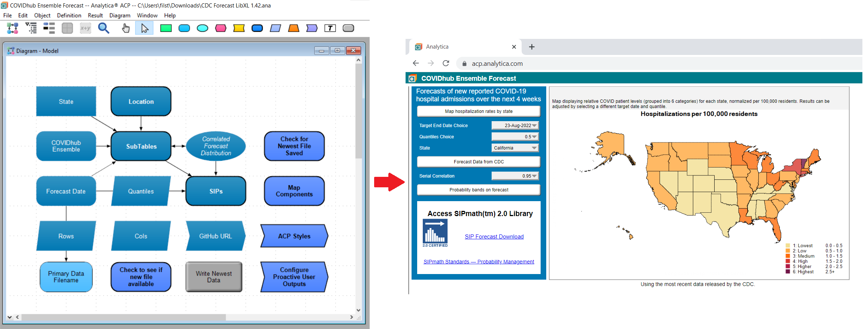Click diagram vertical scrollbar down arrow
The image size is (868, 329).
coord(358,310)
